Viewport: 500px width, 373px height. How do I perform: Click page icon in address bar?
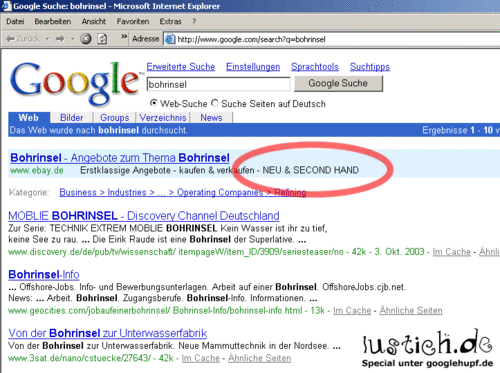pos(170,39)
